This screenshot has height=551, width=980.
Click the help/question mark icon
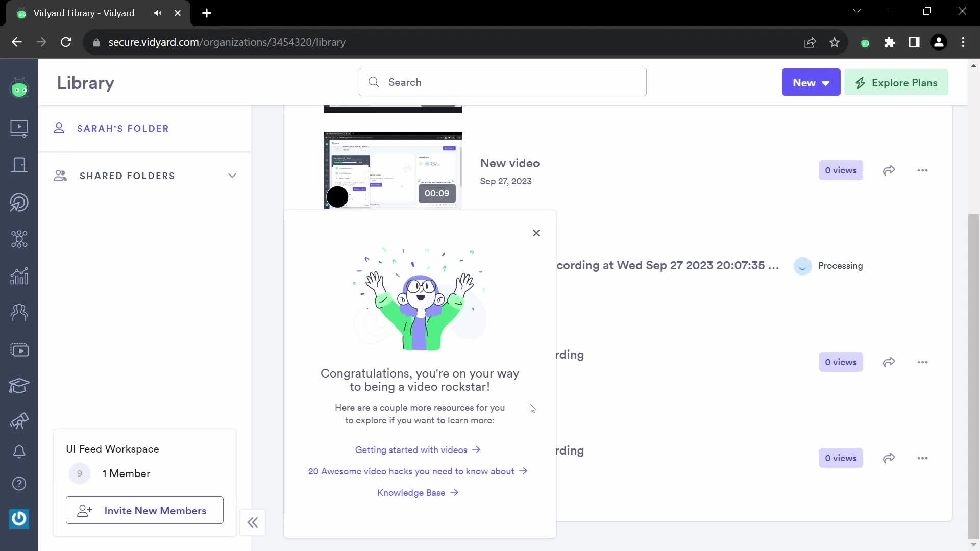pyautogui.click(x=19, y=484)
